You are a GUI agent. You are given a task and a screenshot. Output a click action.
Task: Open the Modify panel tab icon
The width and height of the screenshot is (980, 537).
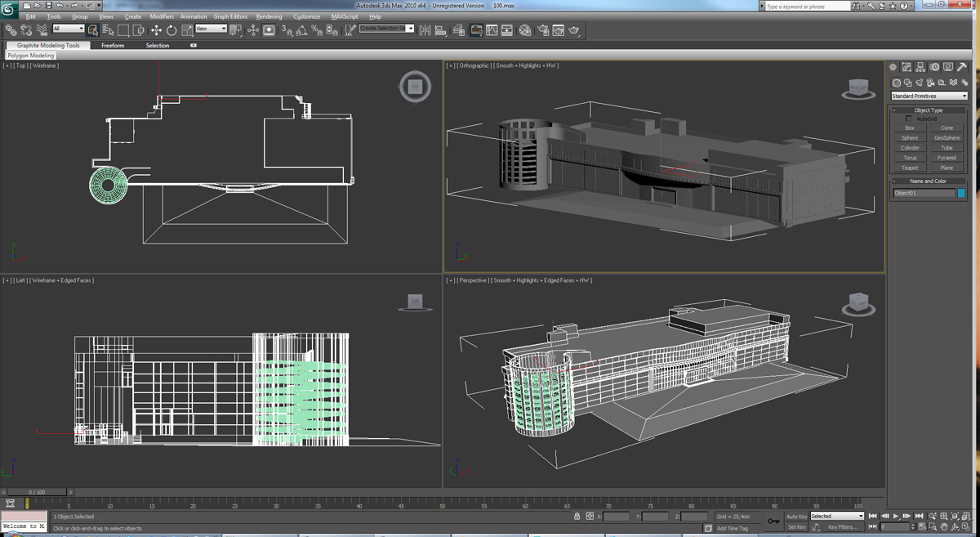906,68
